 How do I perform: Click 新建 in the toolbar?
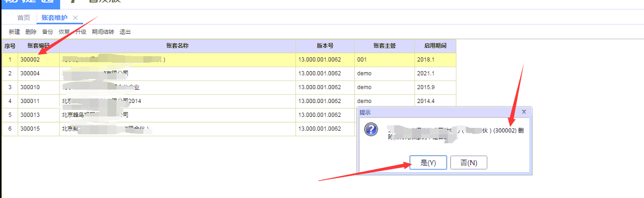pos(14,32)
